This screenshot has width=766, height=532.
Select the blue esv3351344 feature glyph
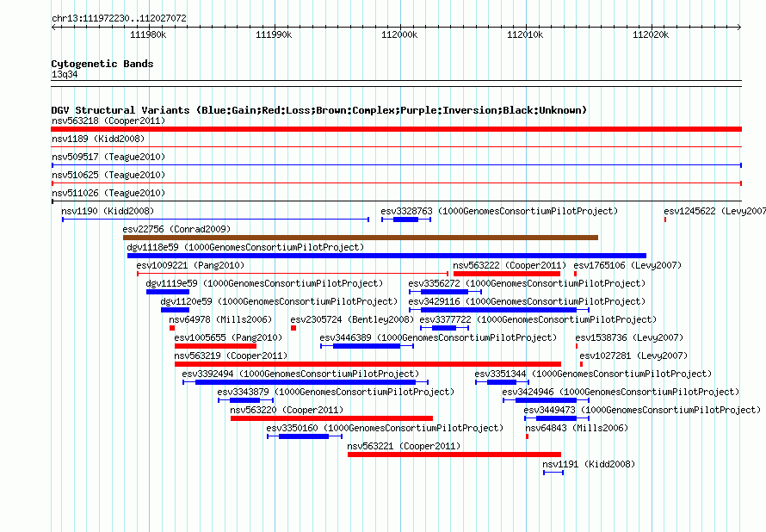coord(502,382)
